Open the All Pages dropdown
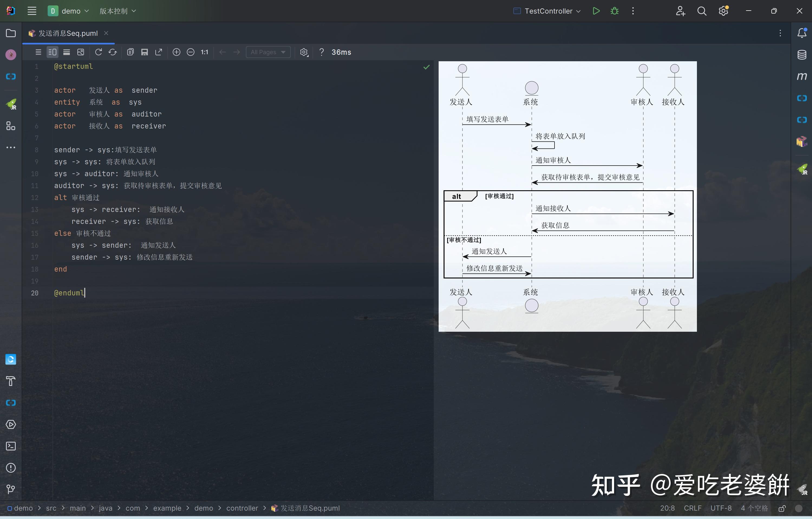Viewport: 812px width, 519px height. point(268,52)
